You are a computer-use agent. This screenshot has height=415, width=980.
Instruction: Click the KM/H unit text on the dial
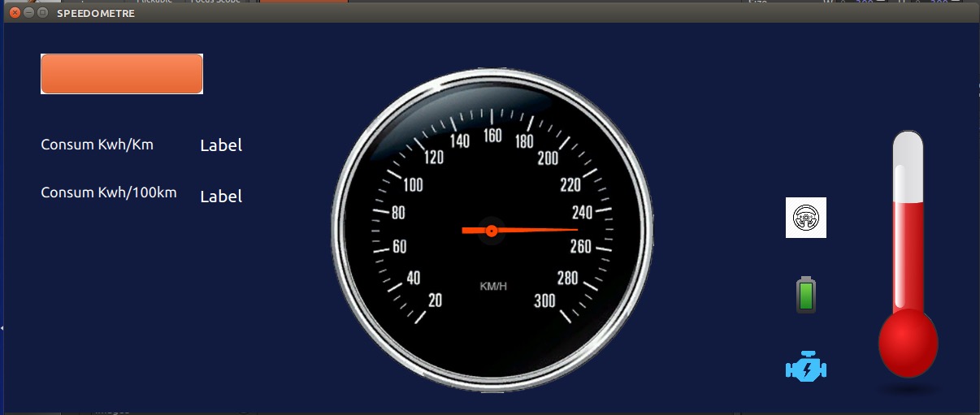click(493, 286)
